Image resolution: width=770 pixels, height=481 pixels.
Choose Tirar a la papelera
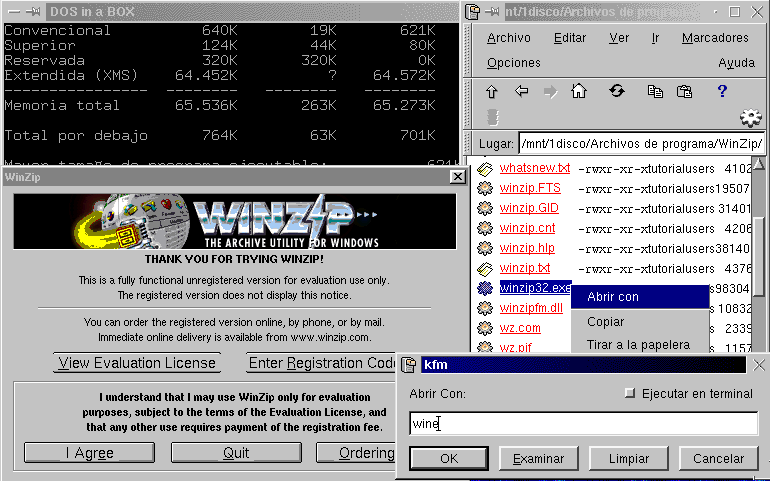click(x=640, y=344)
